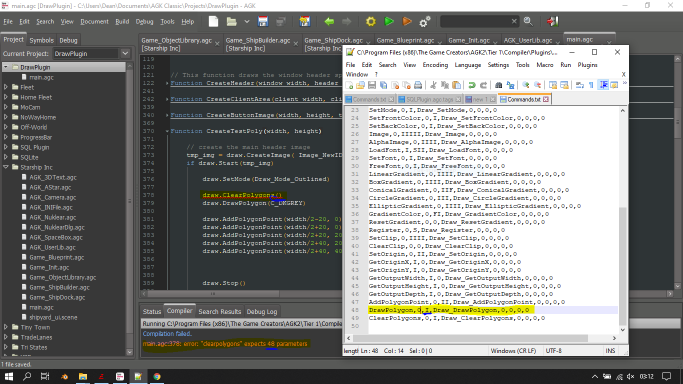
Task: Open the Debug menu in AGK
Action: tap(144, 21)
